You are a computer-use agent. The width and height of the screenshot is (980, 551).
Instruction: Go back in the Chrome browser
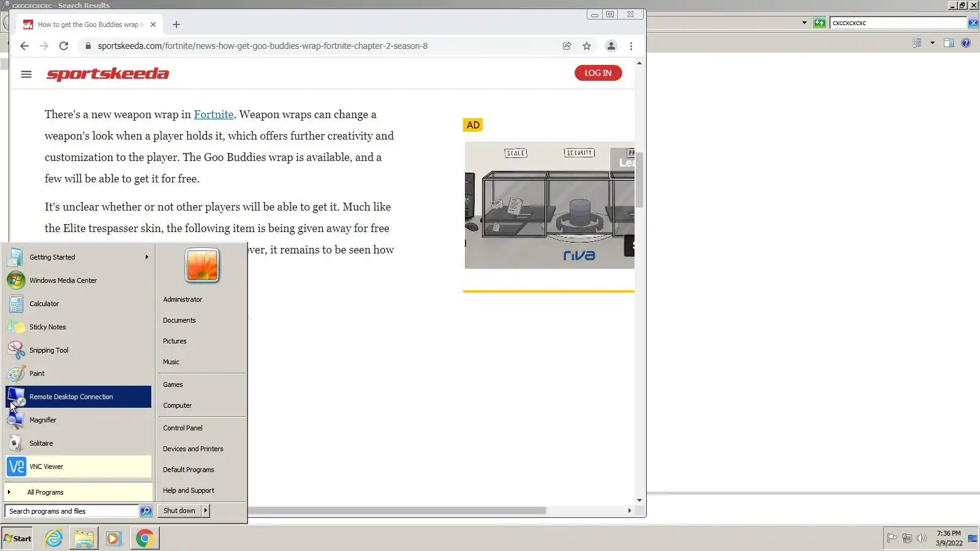tap(24, 46)
